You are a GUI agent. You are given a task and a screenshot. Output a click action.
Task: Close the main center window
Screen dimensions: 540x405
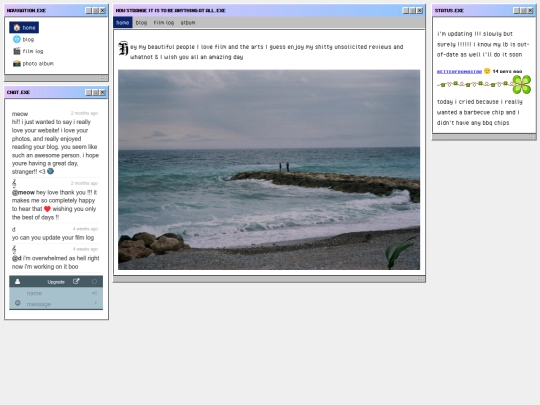point(419,11)
